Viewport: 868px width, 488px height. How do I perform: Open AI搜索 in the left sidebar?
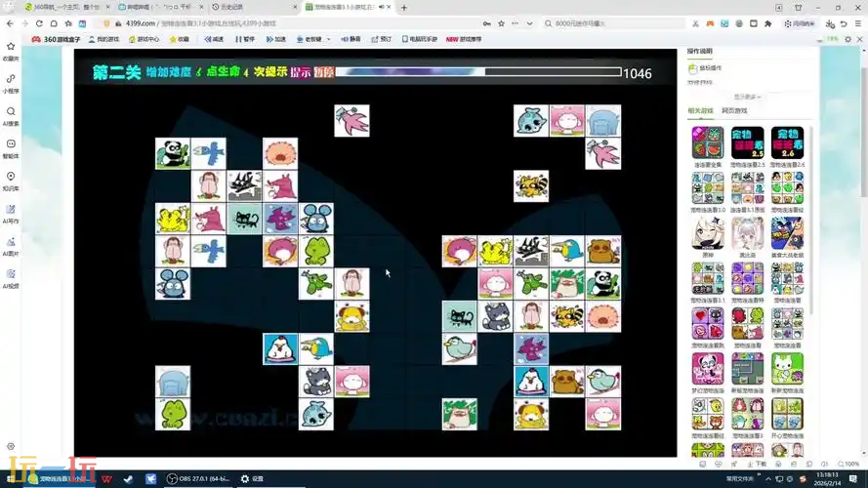[11, 117]
